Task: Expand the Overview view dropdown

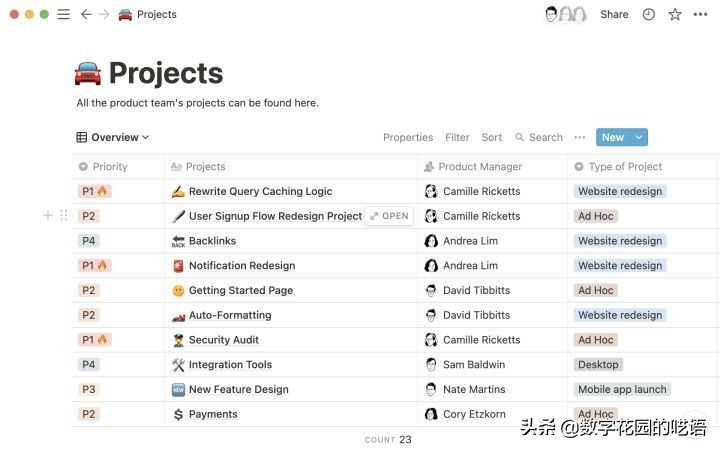Action: 113,138
